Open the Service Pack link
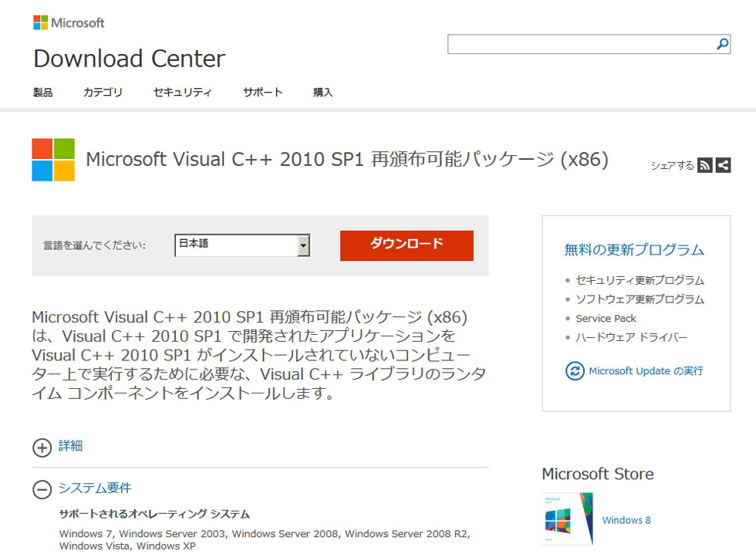This screenshot has width=756, height=554. (x=606, y=318)
